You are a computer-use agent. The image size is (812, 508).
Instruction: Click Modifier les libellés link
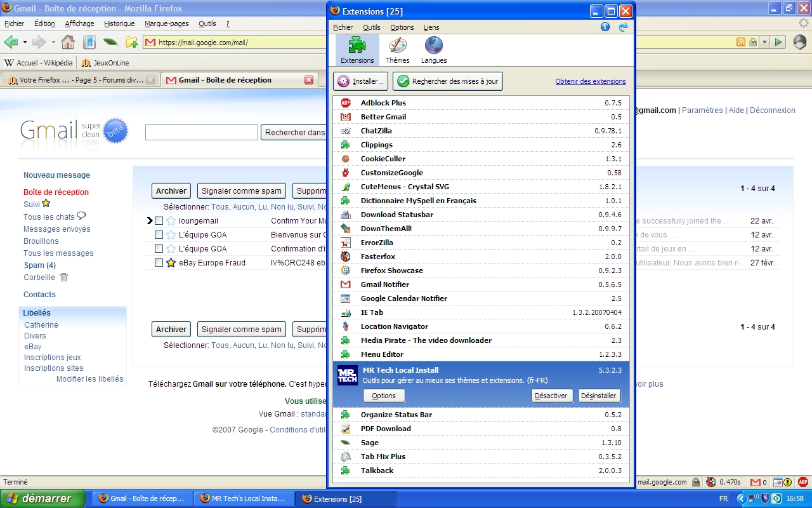tap(90, 379)
